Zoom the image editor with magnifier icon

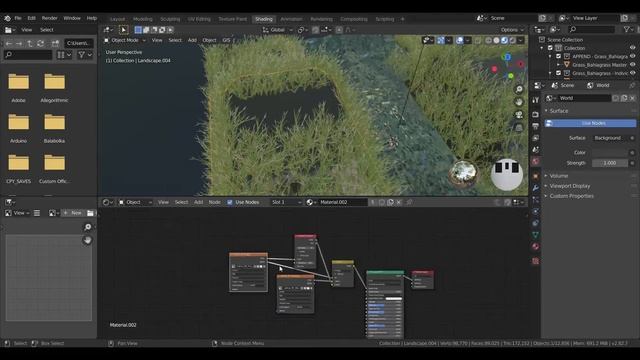click(x=87, y=227)
